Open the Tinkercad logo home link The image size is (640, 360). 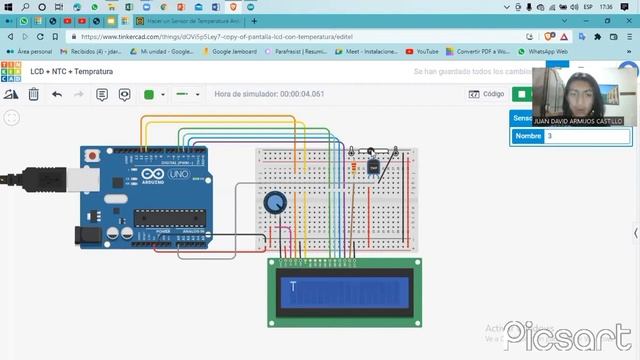(11, 71)
